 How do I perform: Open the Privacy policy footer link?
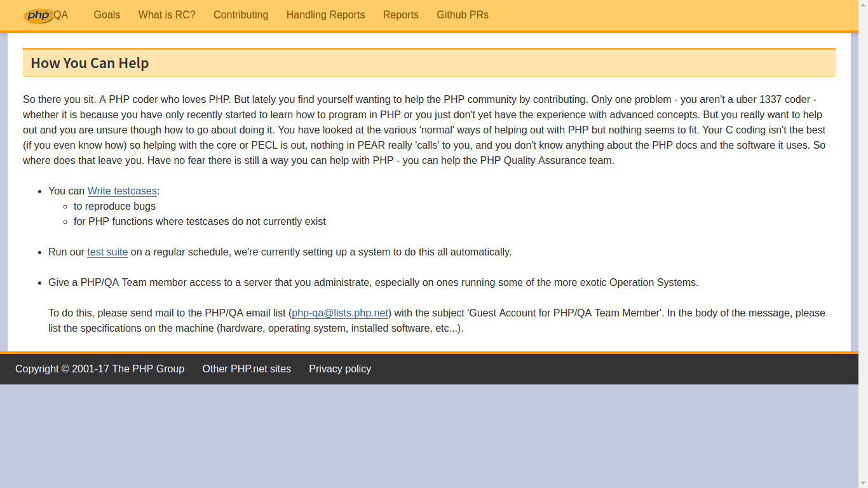click(x=340, y=369)
